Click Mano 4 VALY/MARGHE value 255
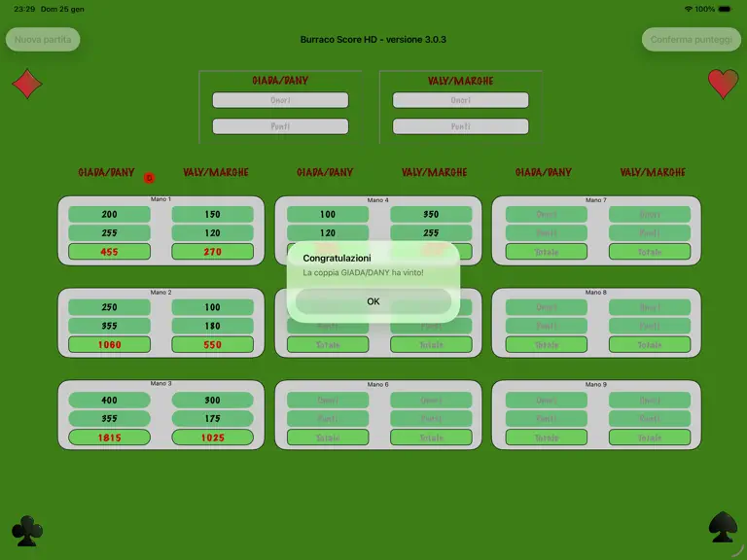Screen dimensions: 747x560 click(431, 233)
